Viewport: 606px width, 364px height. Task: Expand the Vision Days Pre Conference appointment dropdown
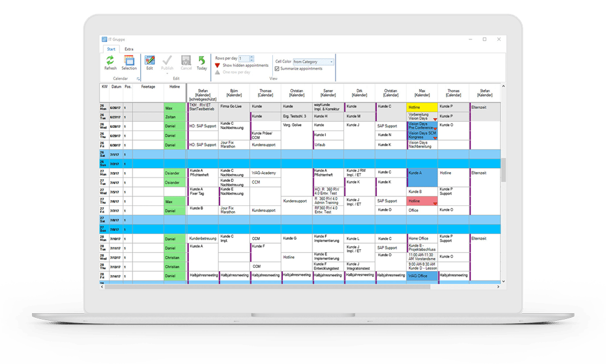435,129
